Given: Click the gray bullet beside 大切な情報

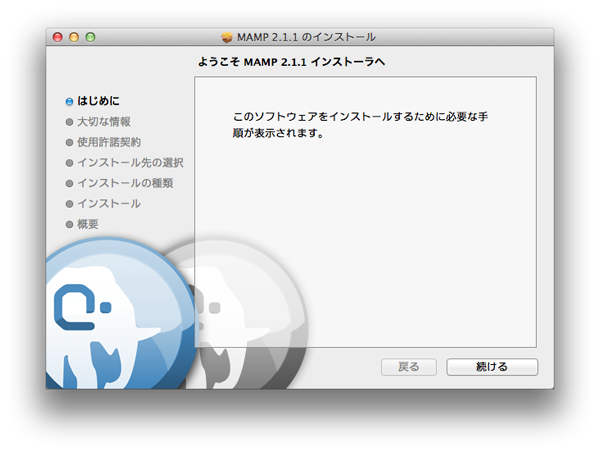Looking at the screenshot, I should tap(69, 122).
